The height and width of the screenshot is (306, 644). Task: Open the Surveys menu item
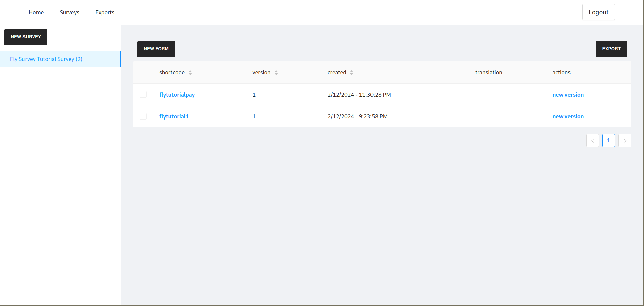click(69, 12)
